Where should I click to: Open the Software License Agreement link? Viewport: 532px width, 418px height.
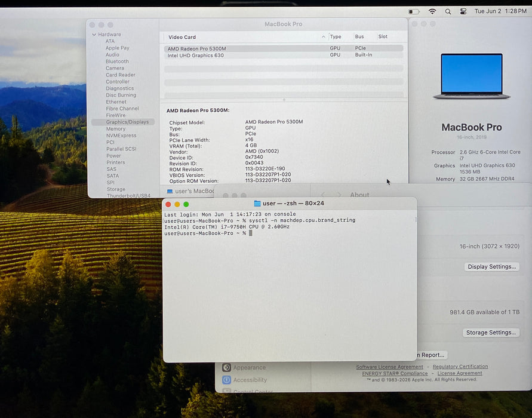[x=389, y=367]
